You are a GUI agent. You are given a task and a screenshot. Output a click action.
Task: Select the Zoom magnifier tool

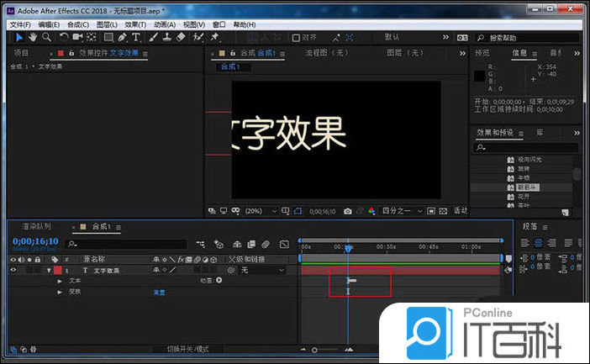click(x=46, y=37)
